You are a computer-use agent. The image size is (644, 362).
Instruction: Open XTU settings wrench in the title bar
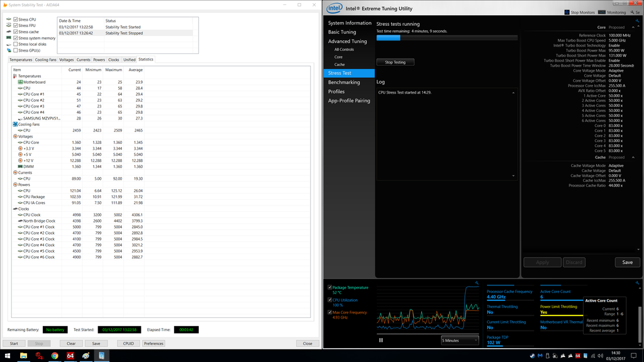pyautogui.click(x=633, y=13)
